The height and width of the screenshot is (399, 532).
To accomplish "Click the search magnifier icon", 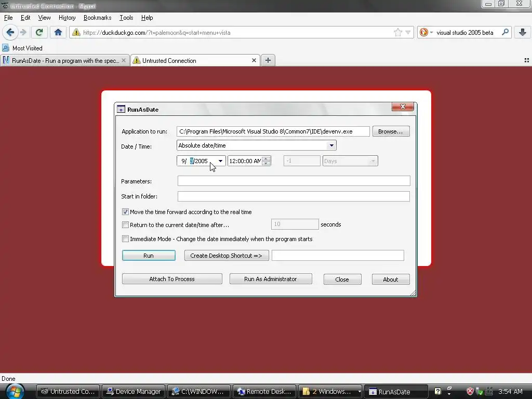I will (505, 32).
